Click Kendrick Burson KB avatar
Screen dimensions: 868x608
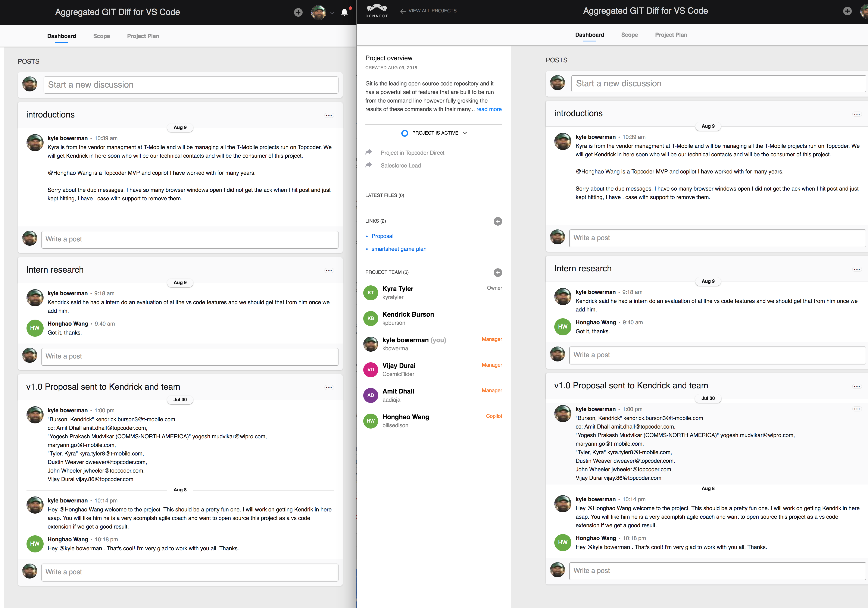click(371, 319)
